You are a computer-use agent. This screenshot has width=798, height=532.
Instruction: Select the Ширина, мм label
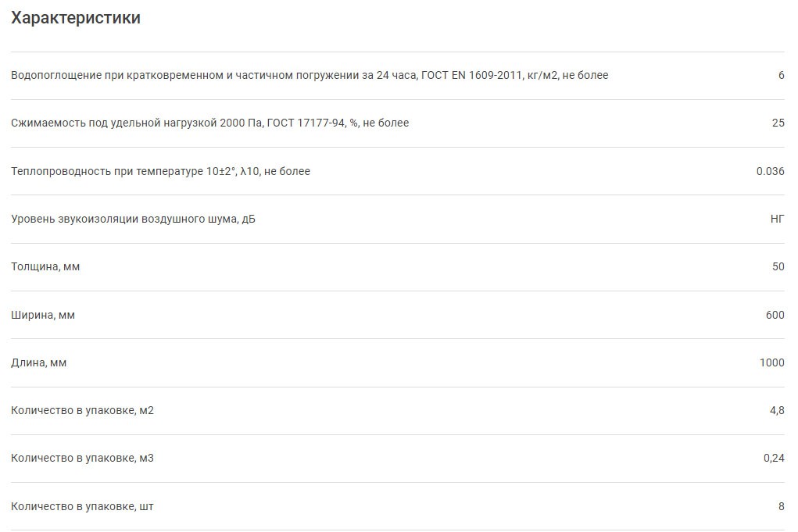click(x=43, y=315)
